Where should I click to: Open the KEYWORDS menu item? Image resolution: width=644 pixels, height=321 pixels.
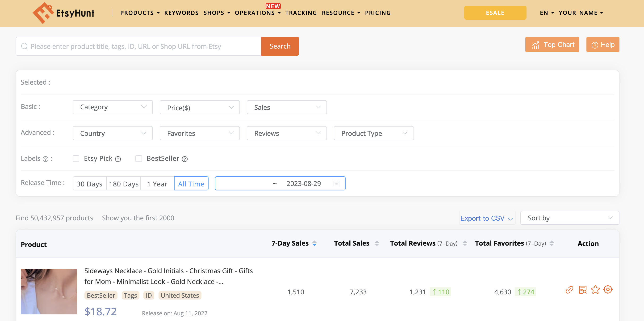pos(181,13)
